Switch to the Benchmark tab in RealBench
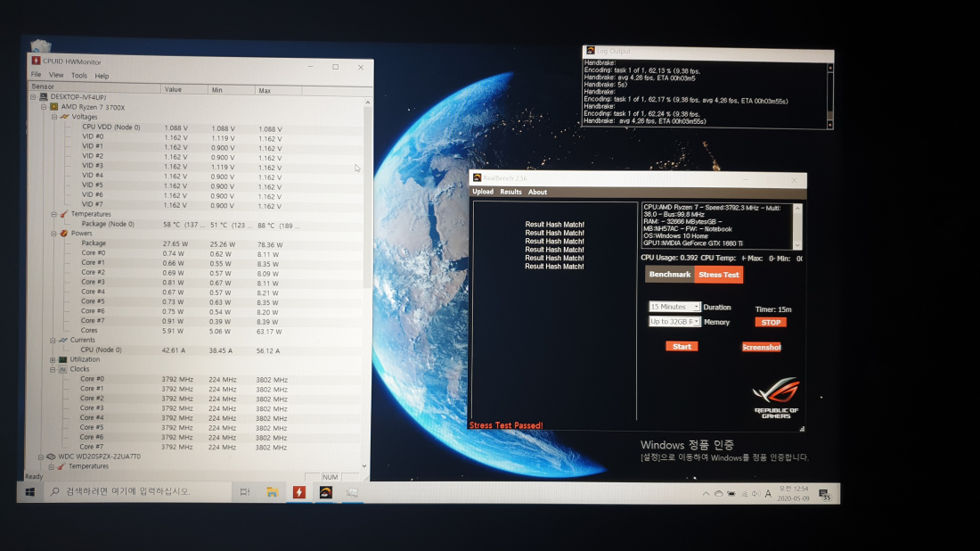The height and width of the screenshot is (551, 980). pos(669,275)
